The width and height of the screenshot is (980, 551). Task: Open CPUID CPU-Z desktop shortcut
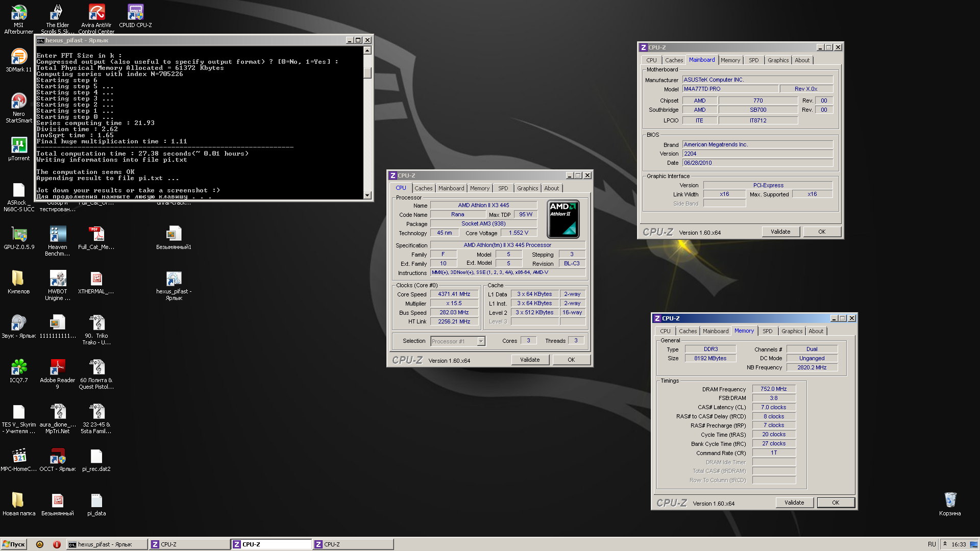tap(135, 16)
